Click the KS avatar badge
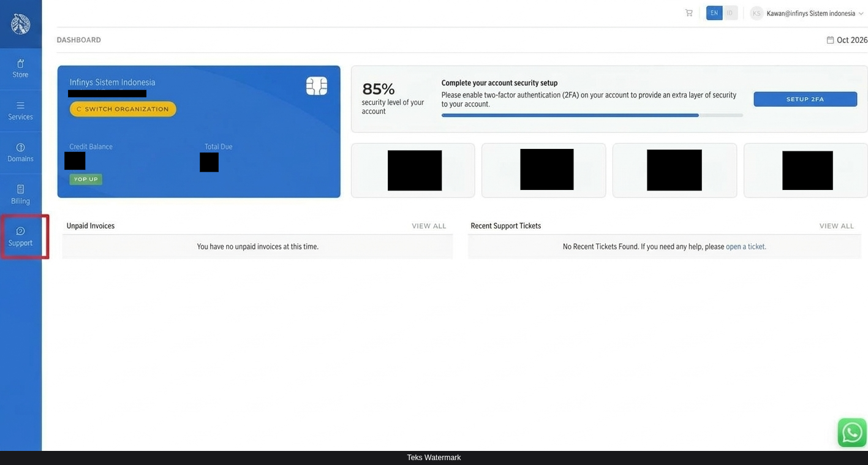The image size is (868, 465). (757, 13)
